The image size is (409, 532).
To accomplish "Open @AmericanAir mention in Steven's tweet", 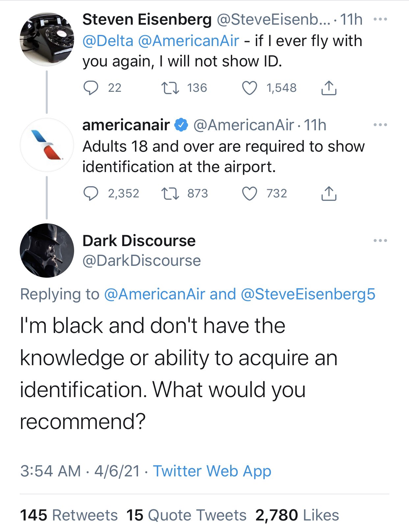I will pos(189,41).
